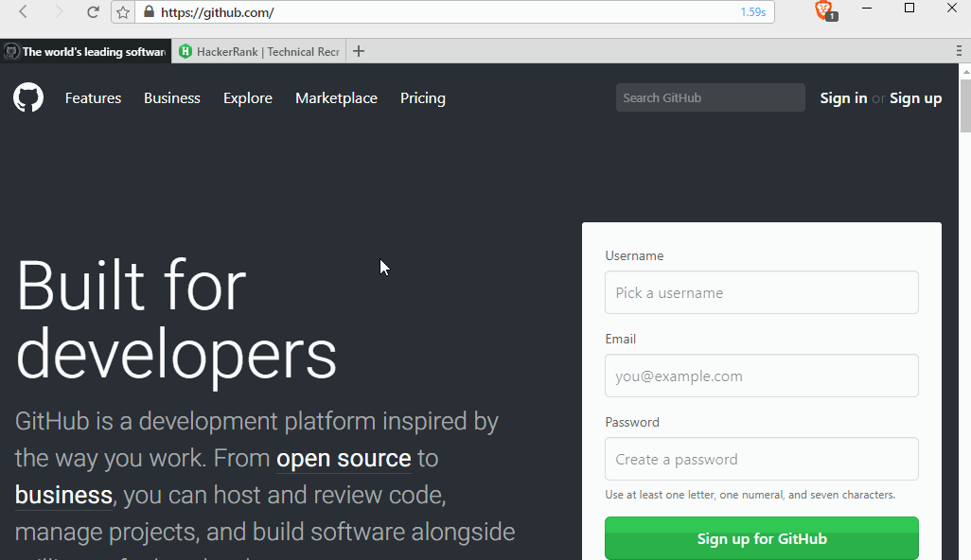Open the browser menu with three dots
Viewport: 971px width, 560px height.
tap(959, 51)
